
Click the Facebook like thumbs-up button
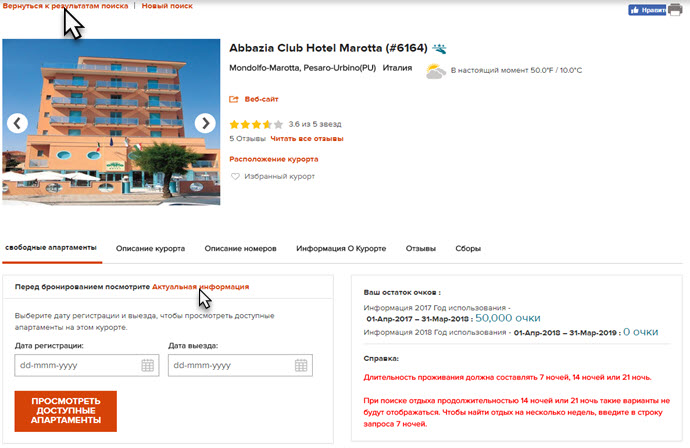tap(647, 10)
